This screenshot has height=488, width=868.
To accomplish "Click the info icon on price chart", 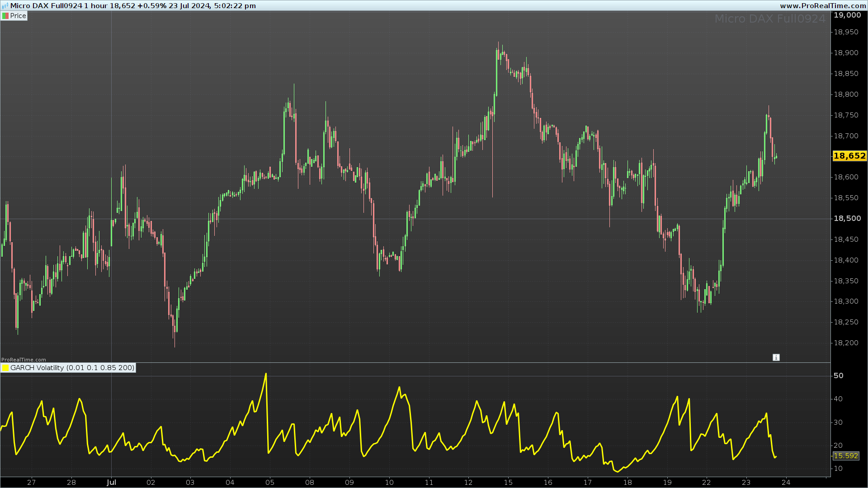I will (x=776, y=357).
